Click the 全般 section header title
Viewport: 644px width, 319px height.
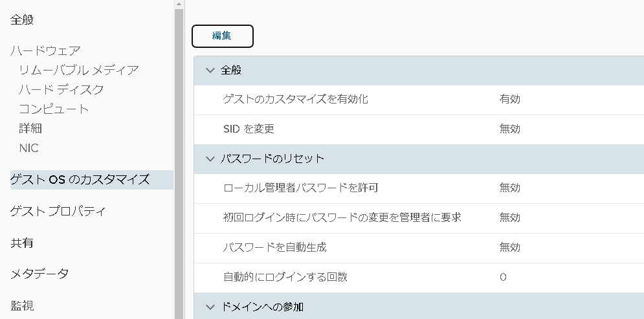[x=231, y=70]
